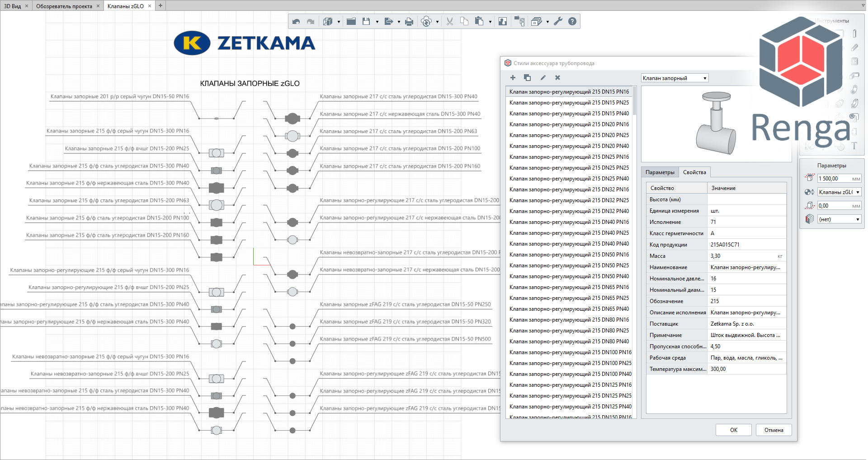Expand the styles management dropdown arrow

(x=547, y=22)
